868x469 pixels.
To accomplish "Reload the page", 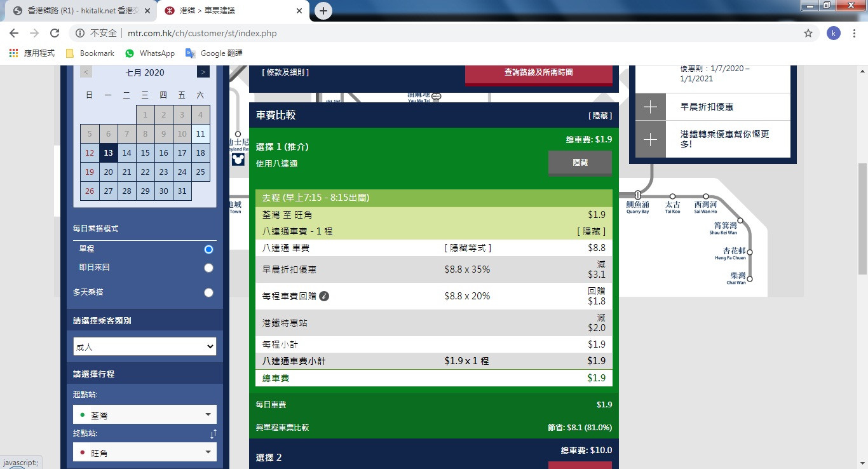I will tap(55, 33).
